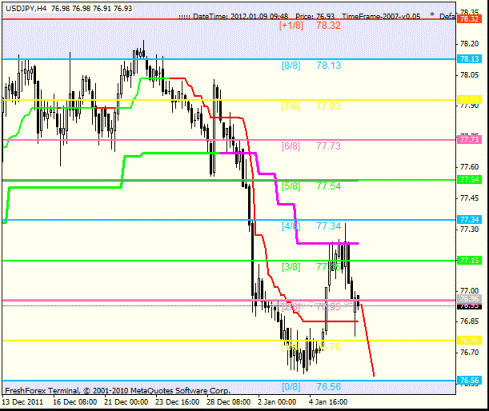Screen dimensions: 489x411
Task: Click the 77.54 value beside [5/8]
Action: point(329,186)
